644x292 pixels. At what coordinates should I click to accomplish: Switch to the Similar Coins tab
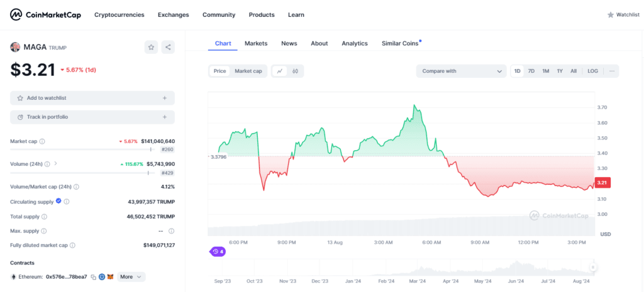[400, 43]
